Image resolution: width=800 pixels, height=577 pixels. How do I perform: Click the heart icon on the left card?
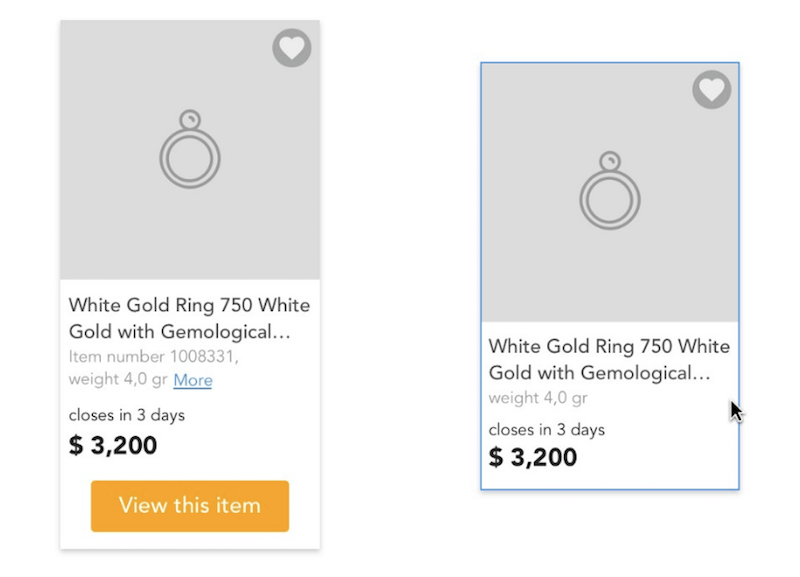pos(292,48)
